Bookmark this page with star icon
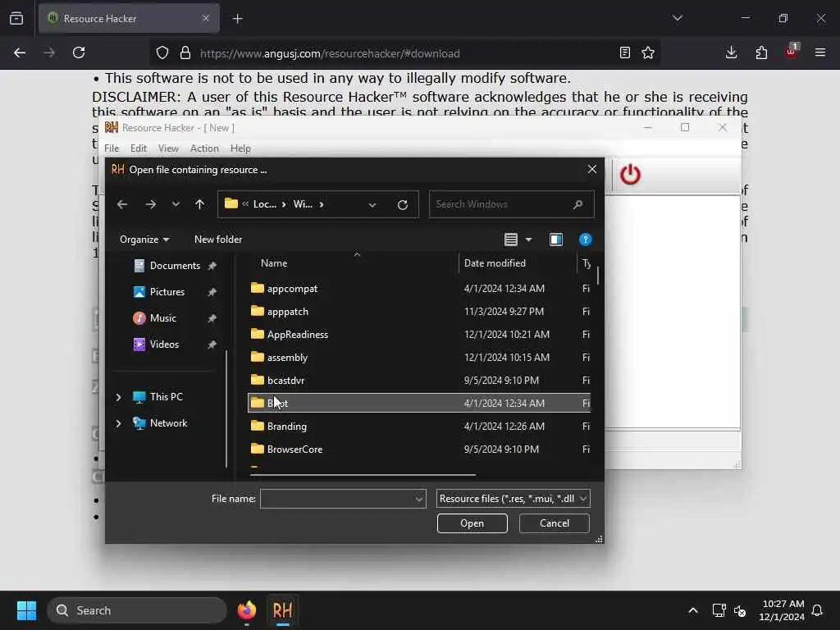Image resolution: width=840 pixels, height=630 pixels. (x=648, y=53)
